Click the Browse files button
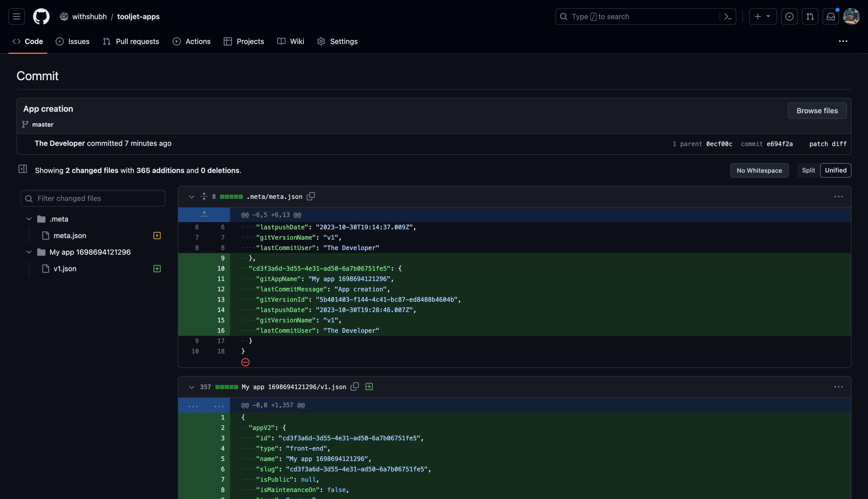Screen dimensions: 868x499 [x=817, y=111]
